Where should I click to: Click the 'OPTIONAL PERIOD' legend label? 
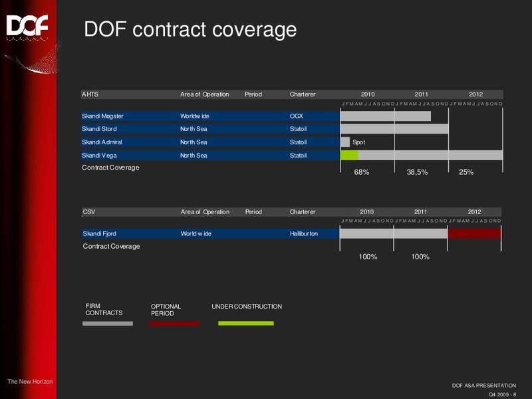click(x=166, y=310)
